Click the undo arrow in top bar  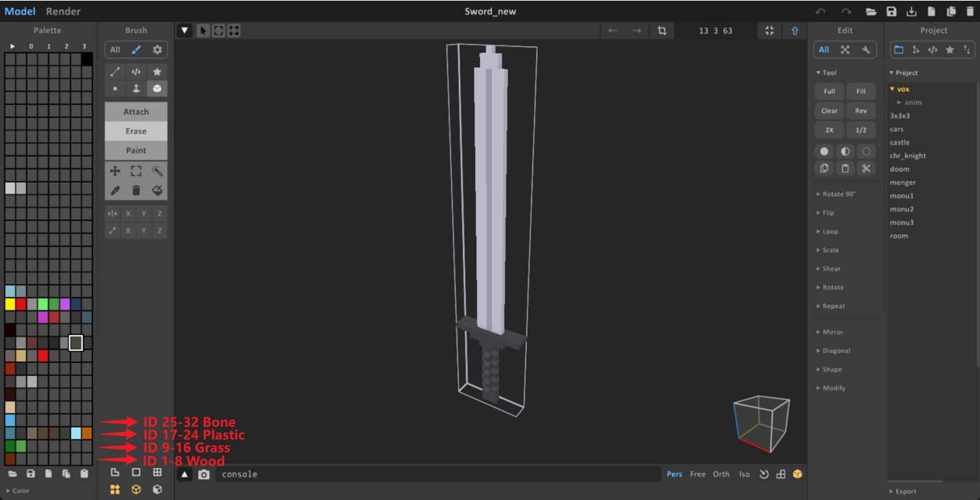click(821, 11)
